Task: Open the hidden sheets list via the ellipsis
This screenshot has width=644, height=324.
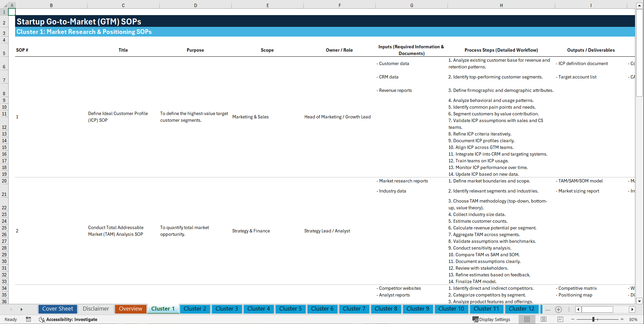Action: click(547, 309)
